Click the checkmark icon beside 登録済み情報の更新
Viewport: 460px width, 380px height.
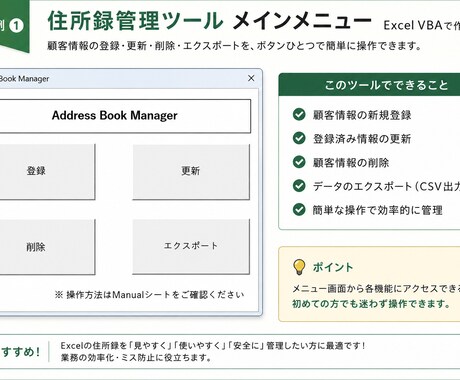(299, 138)
